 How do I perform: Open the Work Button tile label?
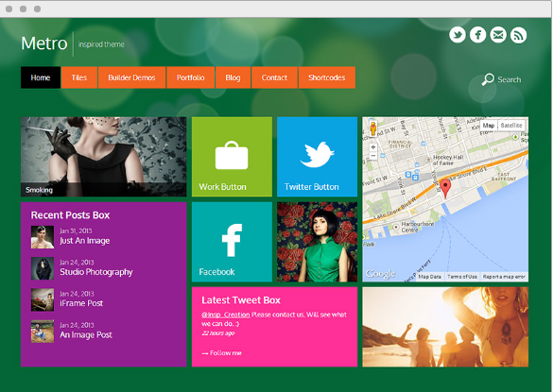pyautogui.click(x=222, y=187)
